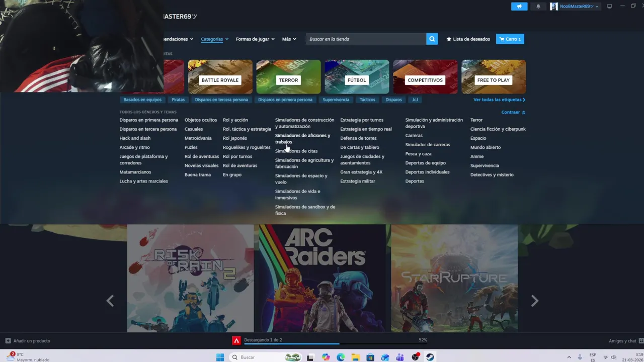644x362 pixels.
Task: Open Mundo abierto genre
Action: [x=486, y=147]
